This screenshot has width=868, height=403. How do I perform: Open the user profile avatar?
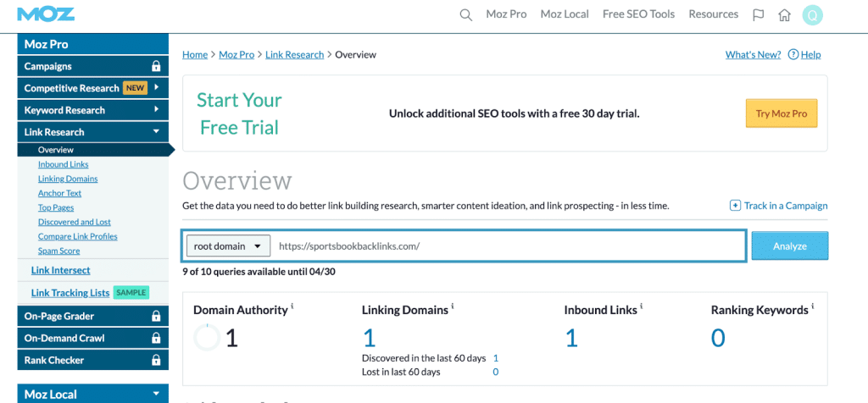coord(812,14)
